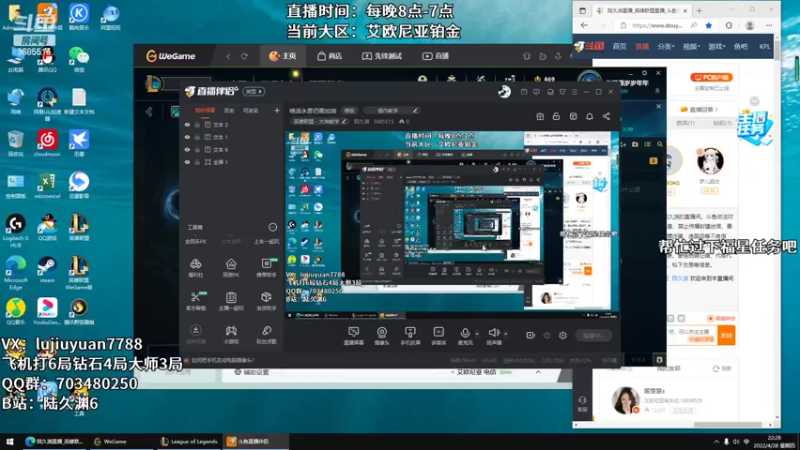Open the user avatar in the streaming companion
Screen dimensions: 800x450
click(x=505, y=91)
